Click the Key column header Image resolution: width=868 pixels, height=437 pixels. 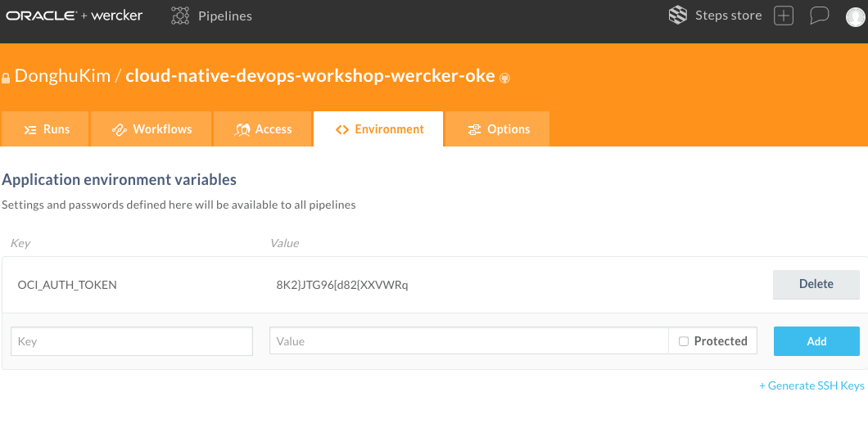pyautogui.click(x=20, y=243)
